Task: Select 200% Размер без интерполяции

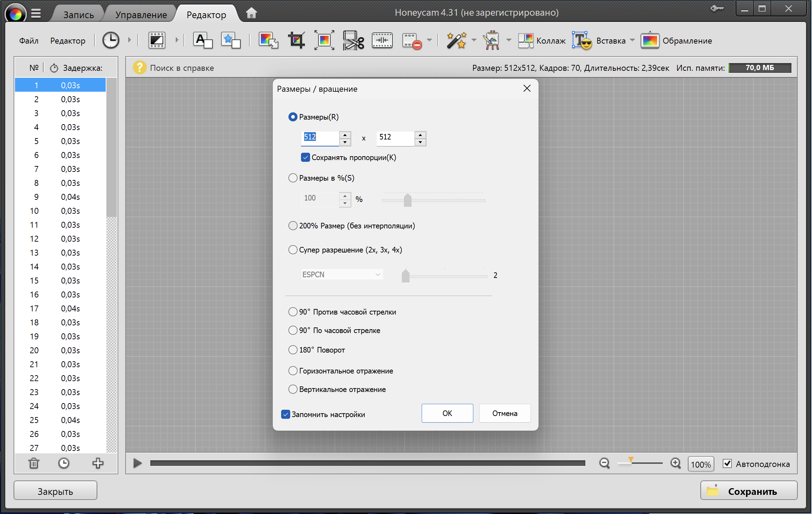Action: (x=293, y=226)
